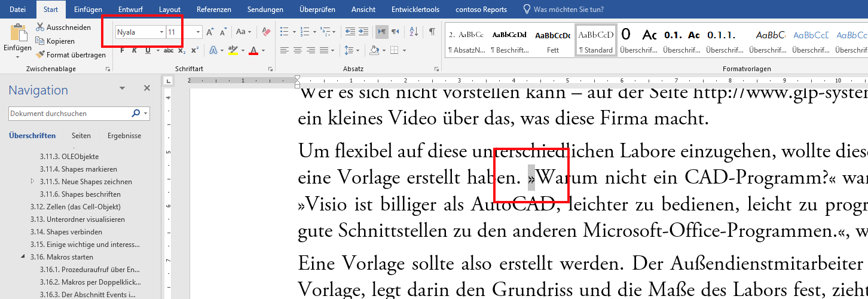Viewport: 868px width, 299px height.
Task: Expand 3.11.5. Neue Shapes zeichnen
Action: [32, 181]
